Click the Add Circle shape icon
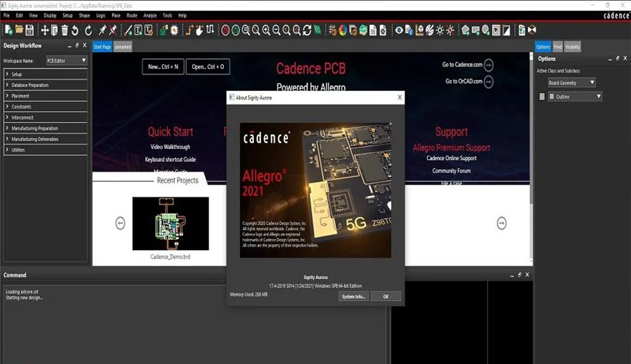 point(486,30)
